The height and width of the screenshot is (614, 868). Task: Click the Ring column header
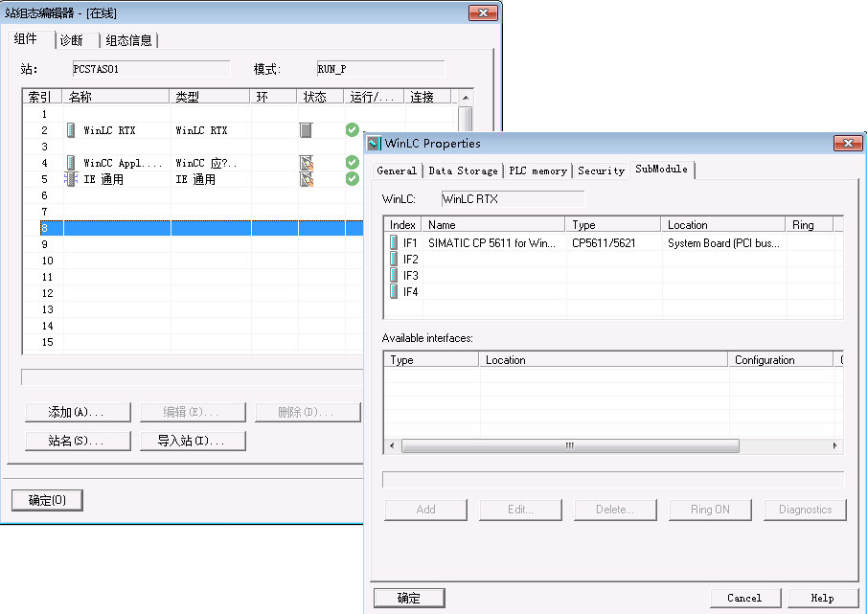809,225
